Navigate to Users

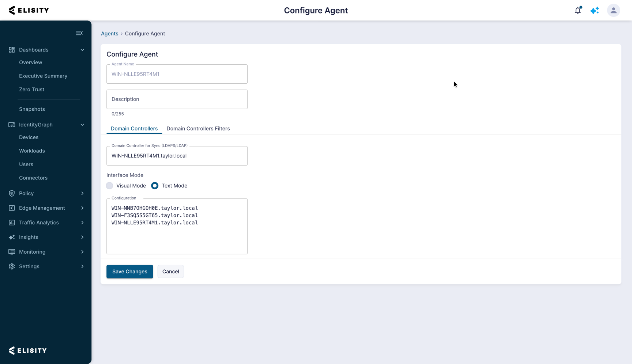click(x=26, y=164)
